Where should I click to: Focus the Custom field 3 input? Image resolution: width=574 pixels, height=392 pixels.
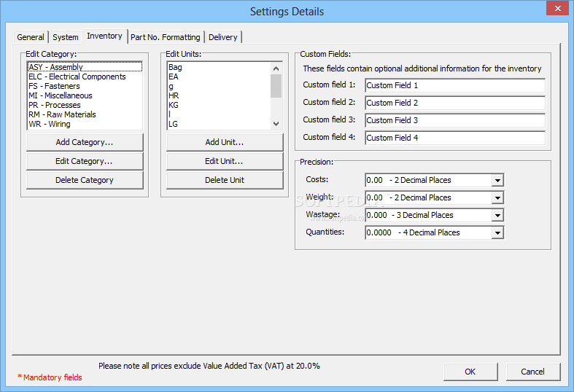click(455, 120)
